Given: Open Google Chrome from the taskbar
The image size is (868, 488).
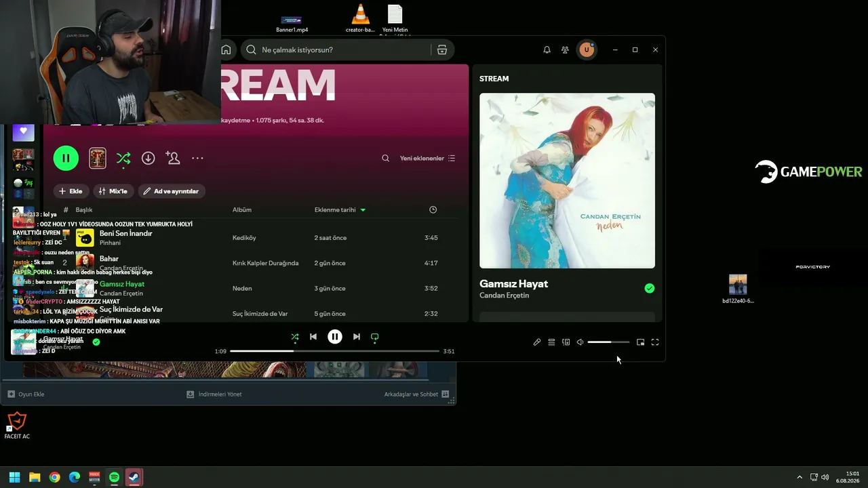Looking at the screenshot, I should [x=54, y=477].
